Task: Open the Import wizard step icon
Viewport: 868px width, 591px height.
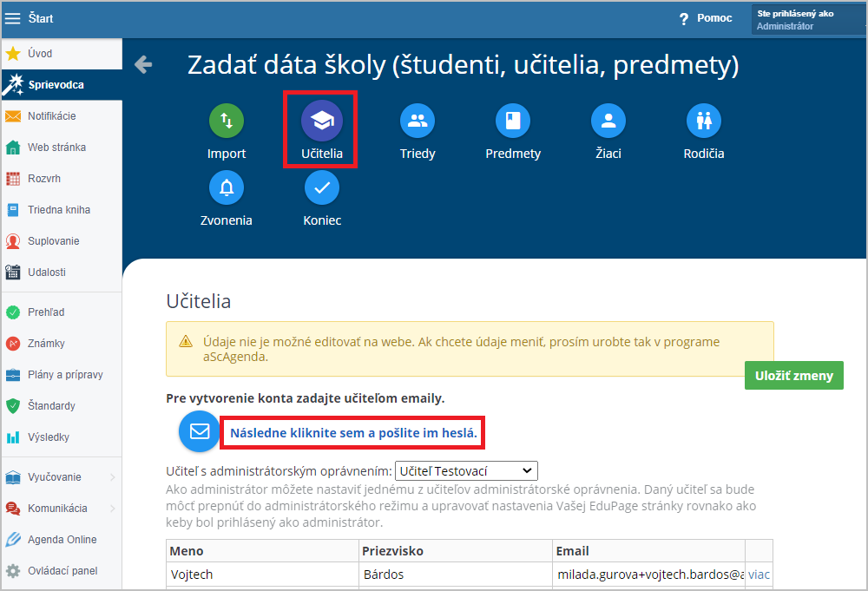Action: 227,121
